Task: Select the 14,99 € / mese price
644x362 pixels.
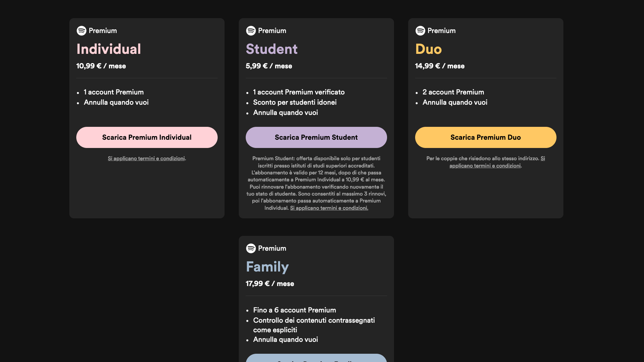Action: click(440, 66)
